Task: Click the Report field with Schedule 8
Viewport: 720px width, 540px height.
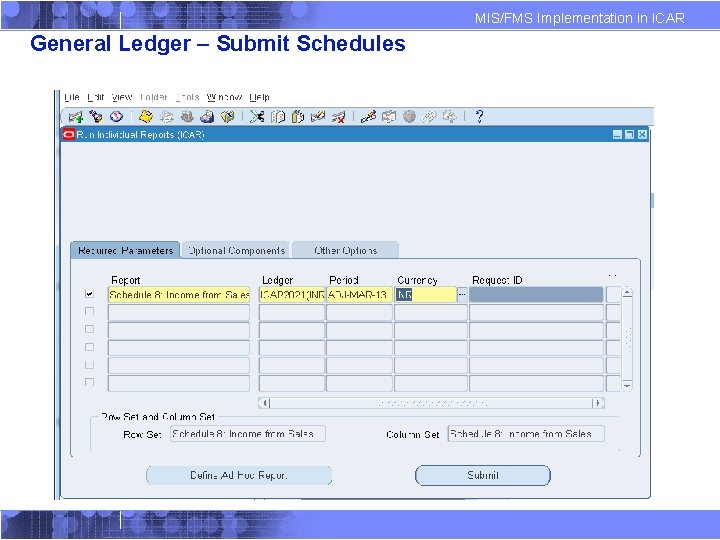Action: point(179,294)
